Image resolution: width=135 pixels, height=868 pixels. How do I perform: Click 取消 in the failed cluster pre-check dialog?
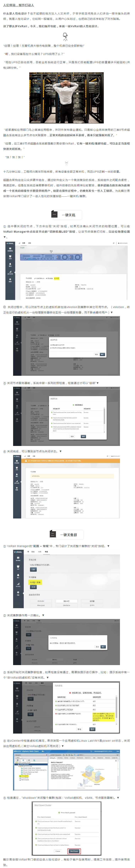point(79,729)
